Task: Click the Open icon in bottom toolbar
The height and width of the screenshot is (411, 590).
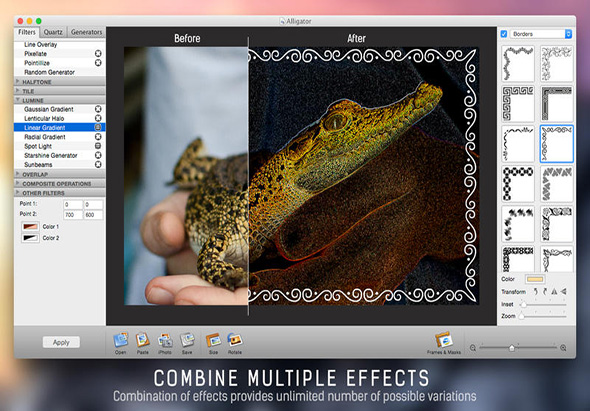Action: tap(120, 340)
